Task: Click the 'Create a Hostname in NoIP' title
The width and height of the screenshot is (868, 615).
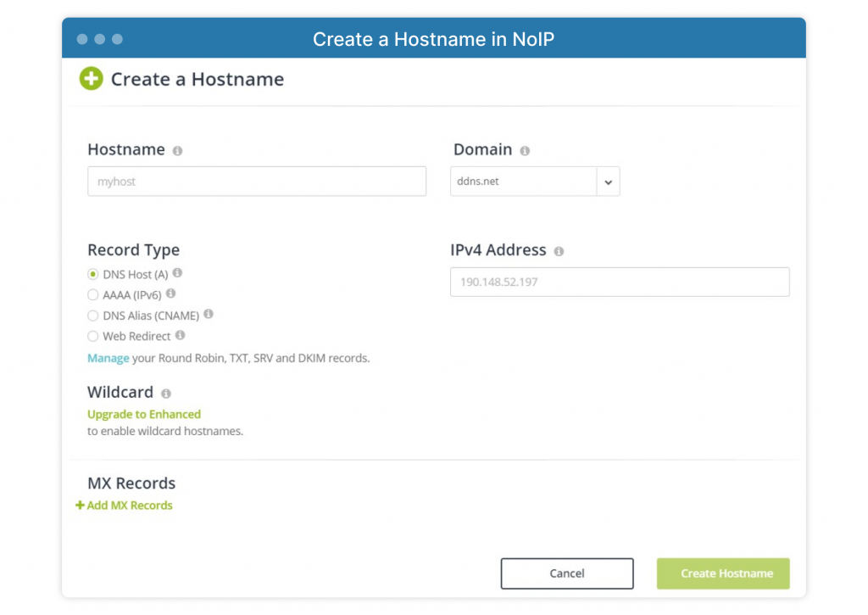Action: [x=433, y=39]
